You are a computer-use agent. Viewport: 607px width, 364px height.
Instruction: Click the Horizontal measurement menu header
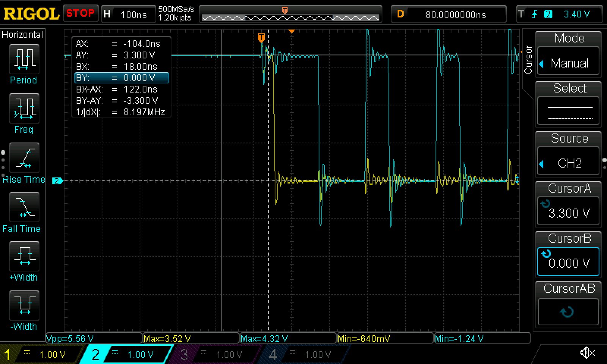22,35
